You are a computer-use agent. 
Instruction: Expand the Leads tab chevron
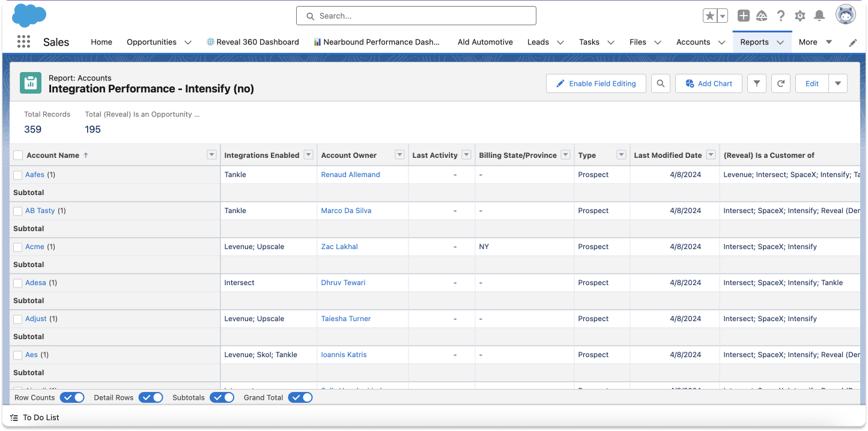tap(560, 43)
